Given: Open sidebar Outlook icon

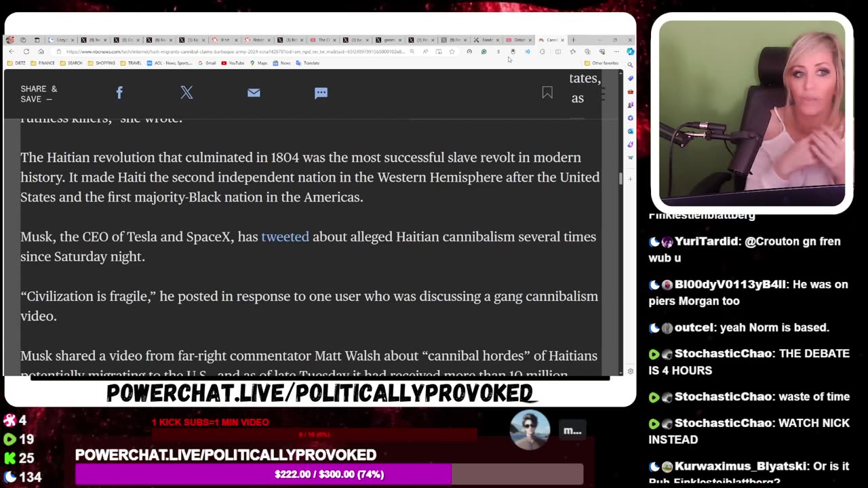Looking at the screenshot, I should click(x=630, y=131).
